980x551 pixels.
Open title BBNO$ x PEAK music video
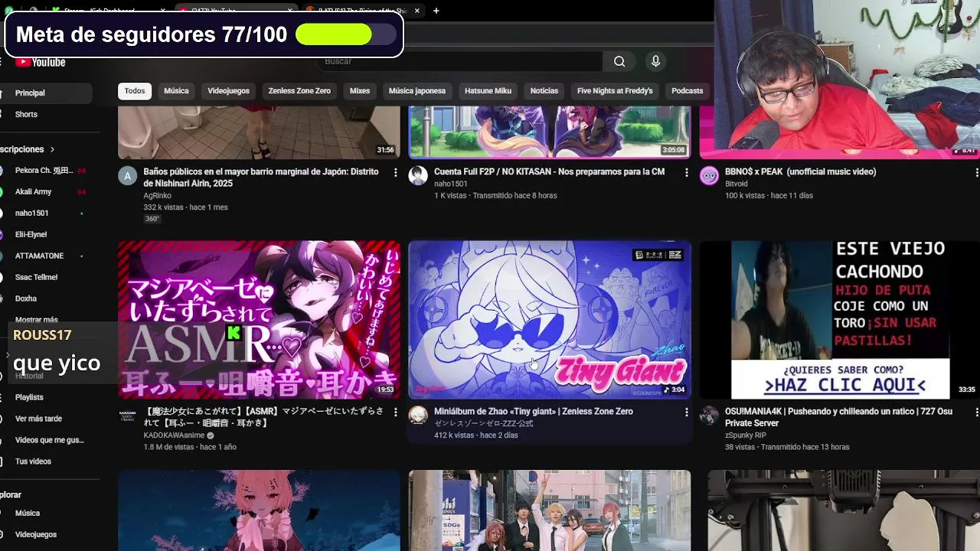pos(800,172)
